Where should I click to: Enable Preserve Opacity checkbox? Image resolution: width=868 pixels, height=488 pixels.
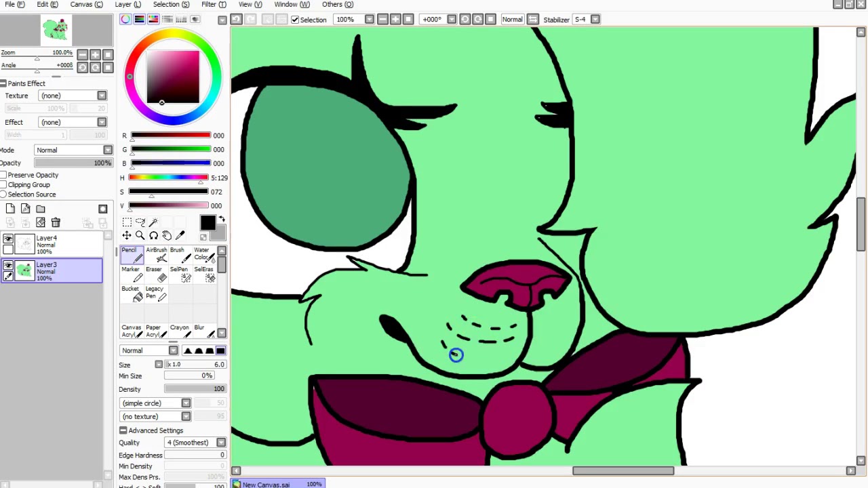point(3,175)
